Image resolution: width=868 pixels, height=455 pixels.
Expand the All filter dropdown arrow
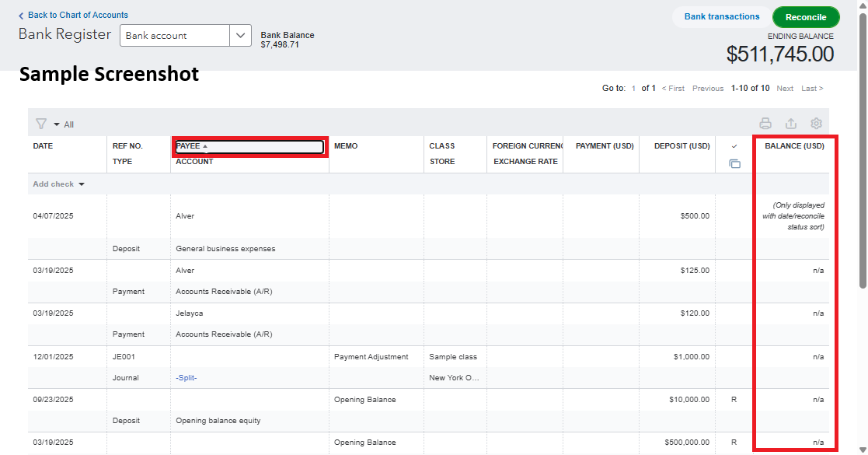[x=57, y=124]
